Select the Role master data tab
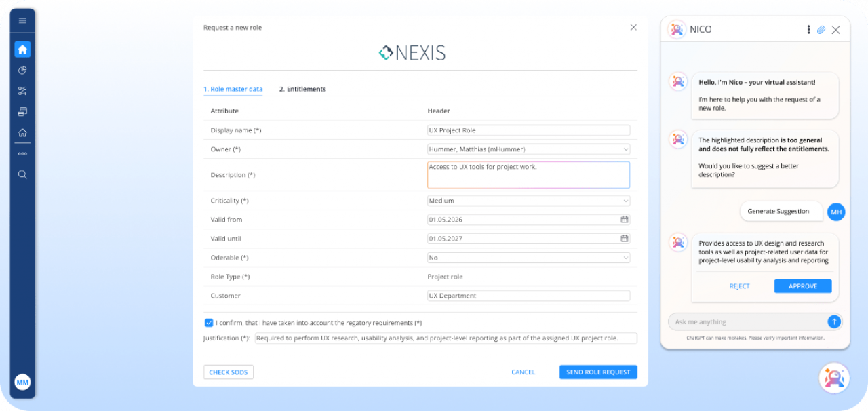This screenshot has height=411, width=868. coord(233,89)
